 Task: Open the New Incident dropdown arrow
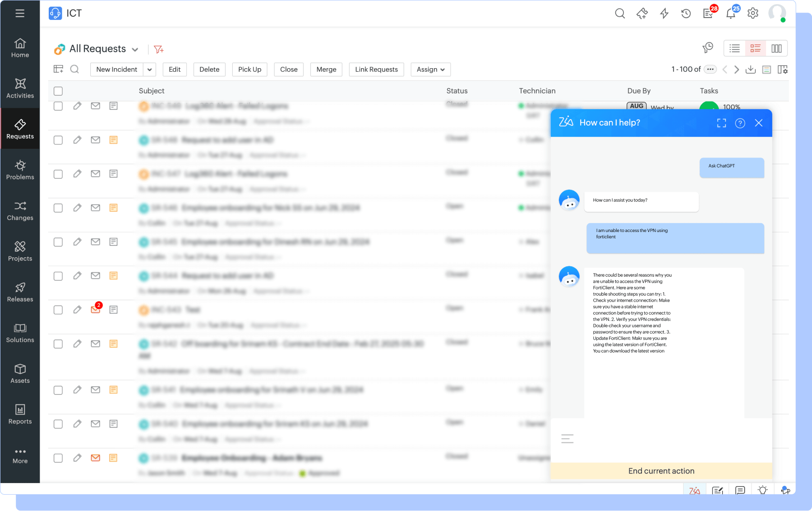(149, 70)
